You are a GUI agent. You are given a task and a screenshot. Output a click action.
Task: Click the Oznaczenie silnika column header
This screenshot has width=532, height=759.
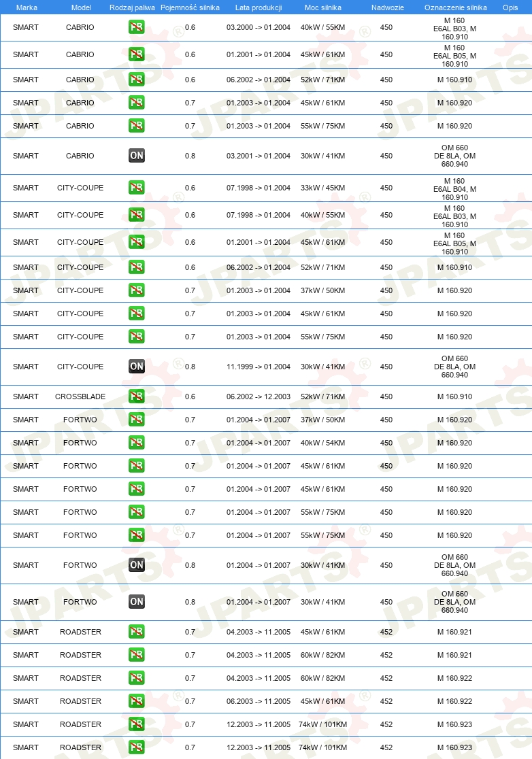pos(456,7)
